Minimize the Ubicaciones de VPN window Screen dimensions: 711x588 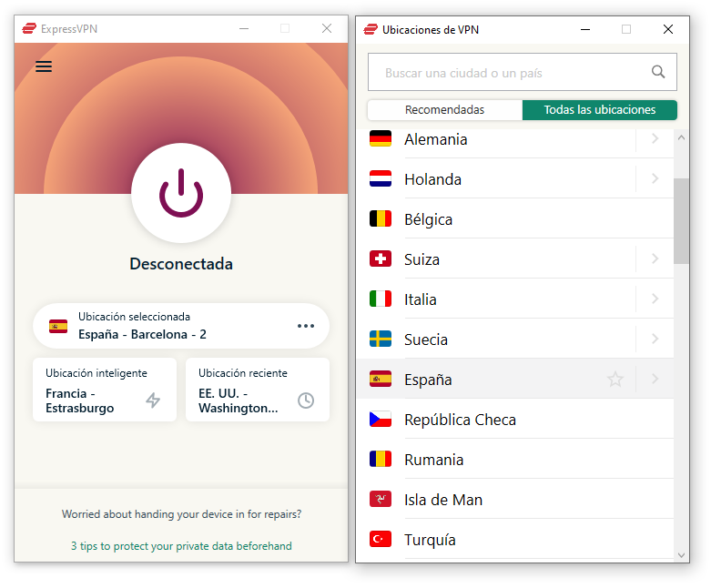pos(585,29)
